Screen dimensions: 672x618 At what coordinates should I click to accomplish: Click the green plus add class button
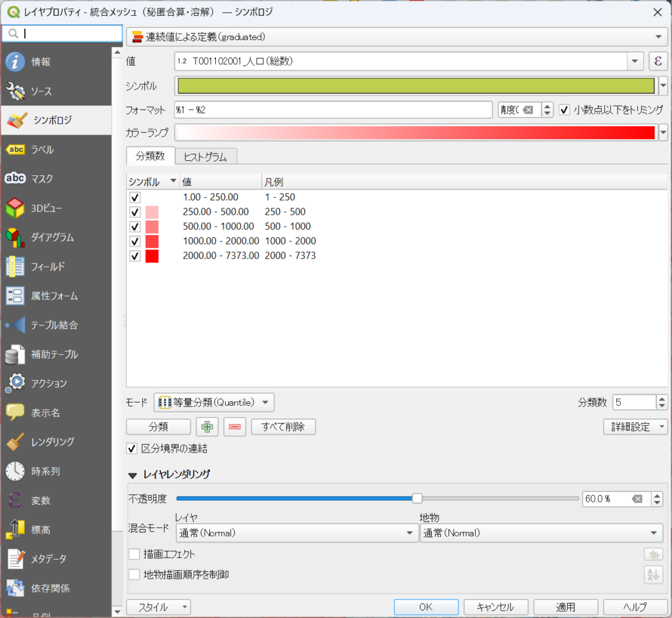(x=207, y=427)
